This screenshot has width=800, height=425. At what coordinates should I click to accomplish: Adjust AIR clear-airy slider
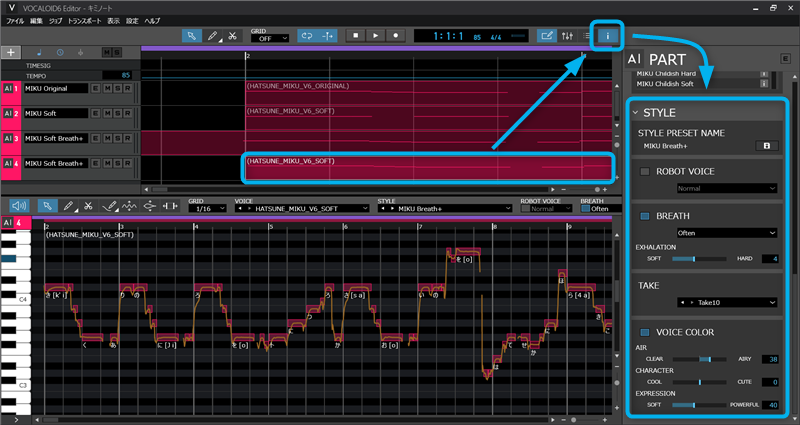point(699,359)
